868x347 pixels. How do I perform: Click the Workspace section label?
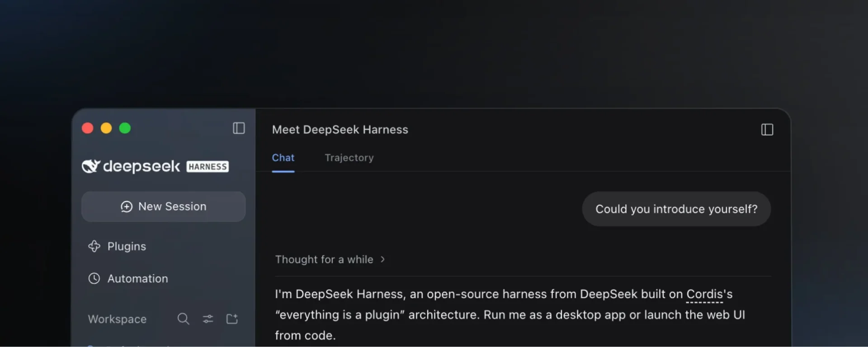(x=117, y=319)
